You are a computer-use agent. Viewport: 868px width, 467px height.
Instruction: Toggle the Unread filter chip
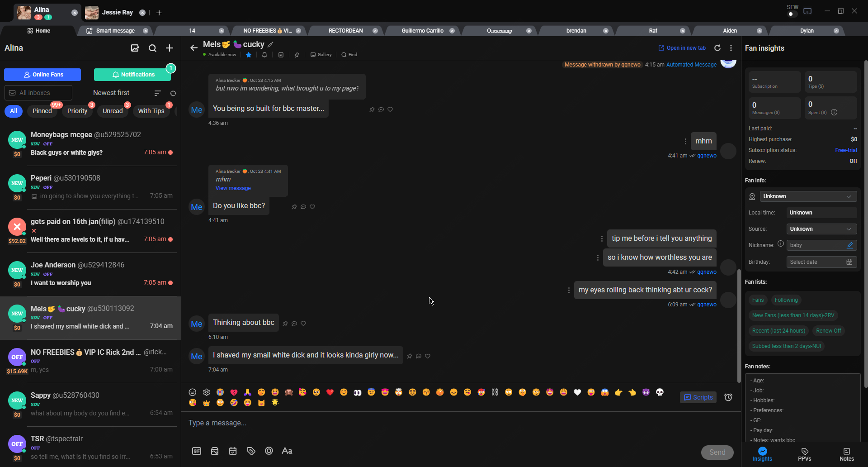113,111
